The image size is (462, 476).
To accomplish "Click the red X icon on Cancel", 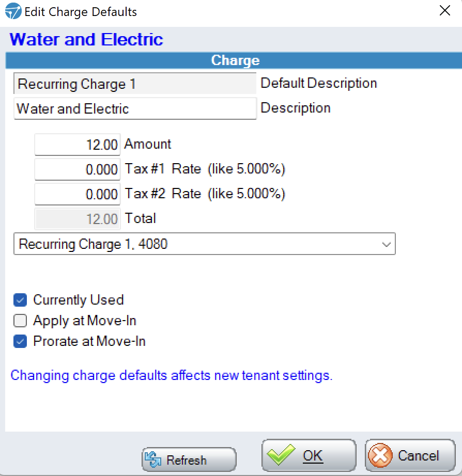I will click(380, 455).
